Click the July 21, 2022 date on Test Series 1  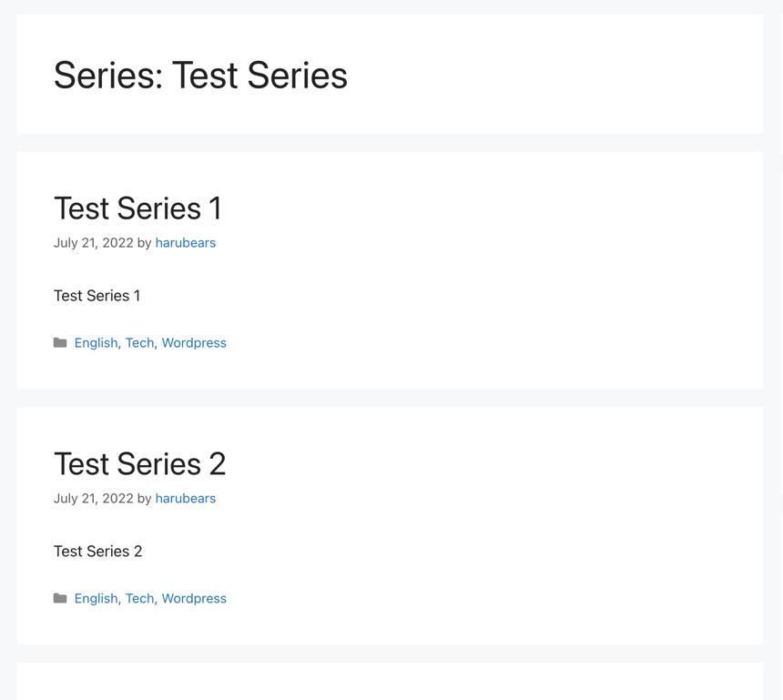tap(94, 243)
